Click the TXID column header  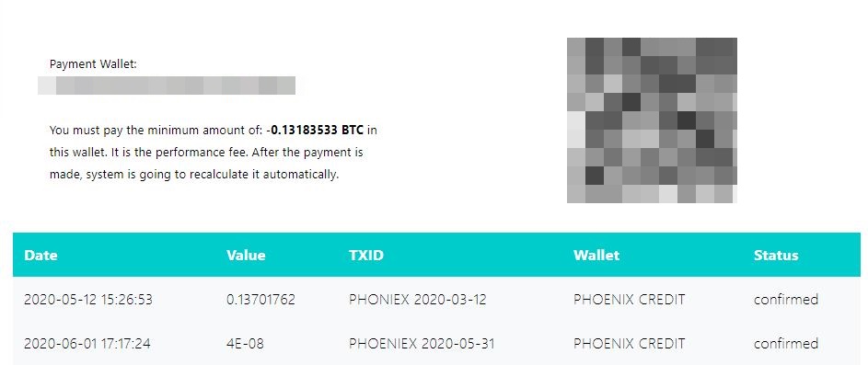(x=366, y=255)
